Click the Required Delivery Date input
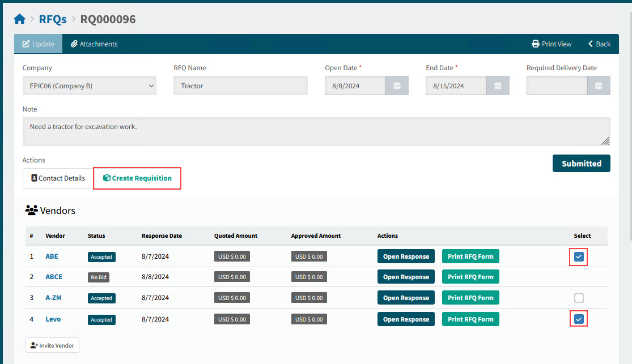Screen dimensions: 632x364 557,86
